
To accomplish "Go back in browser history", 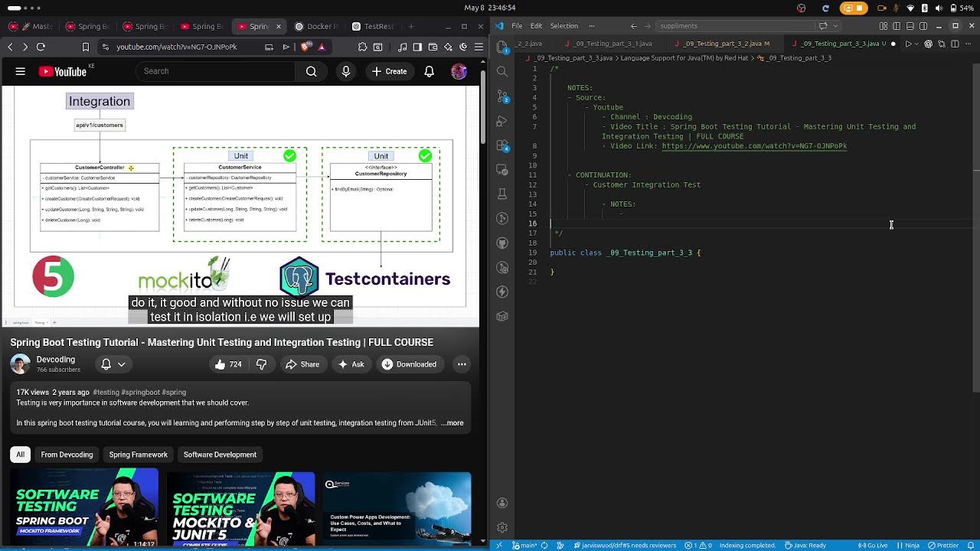I will click(10, 47).
